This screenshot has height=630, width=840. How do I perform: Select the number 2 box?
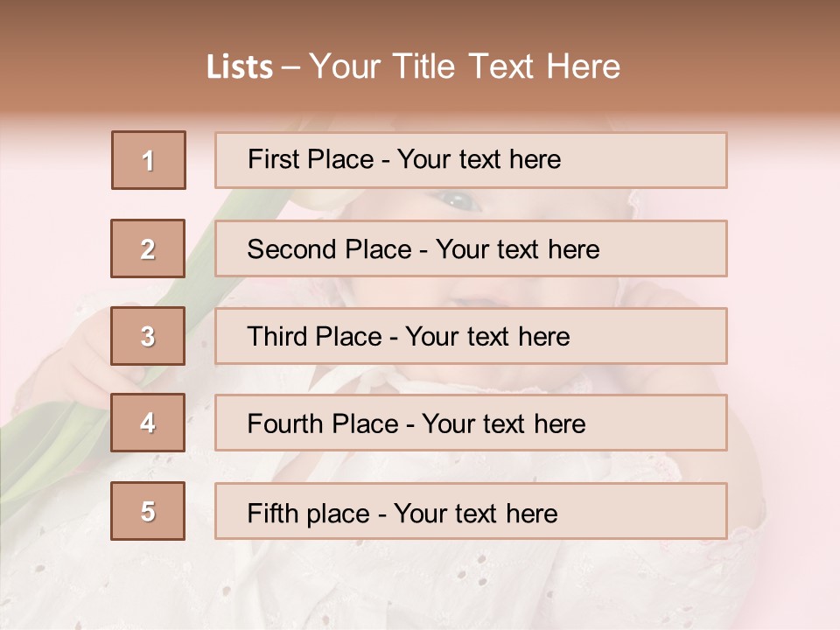click(148, 248)
